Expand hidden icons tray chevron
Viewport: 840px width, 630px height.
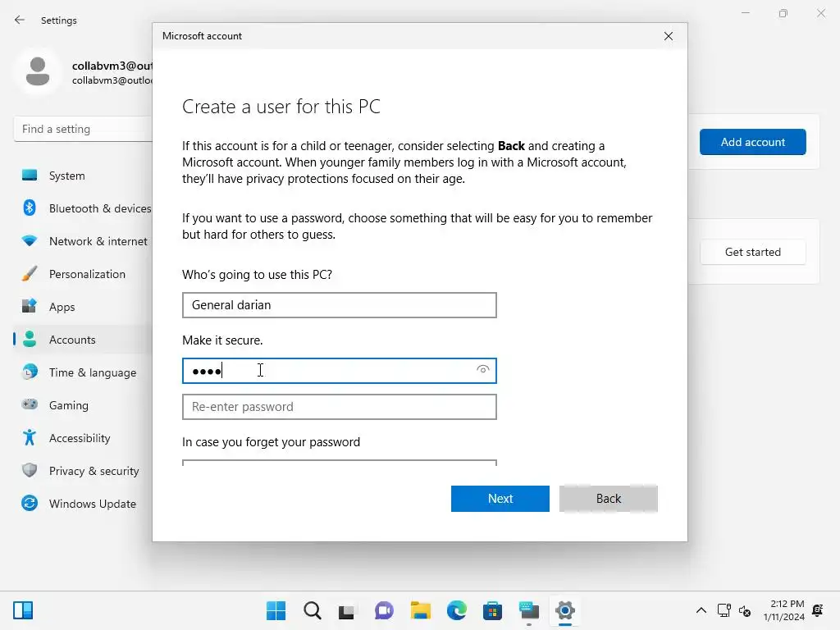click(701, 610)
